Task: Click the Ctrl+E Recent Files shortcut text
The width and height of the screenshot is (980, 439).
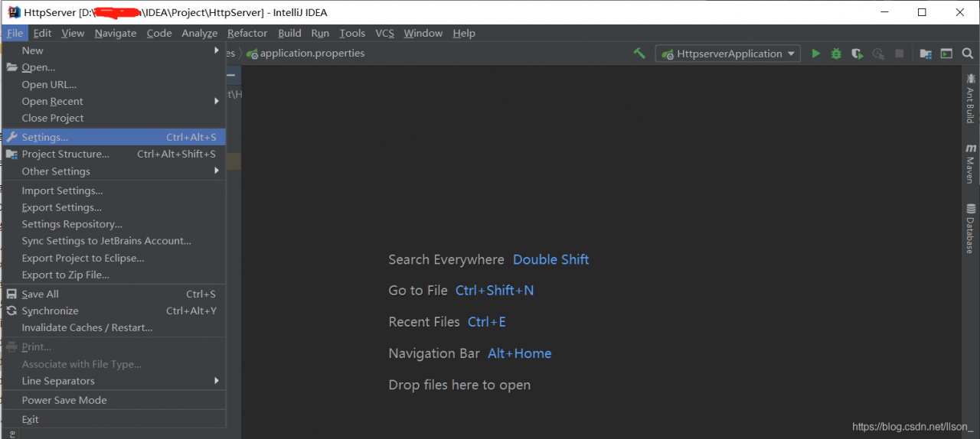Action: point(487,322)
